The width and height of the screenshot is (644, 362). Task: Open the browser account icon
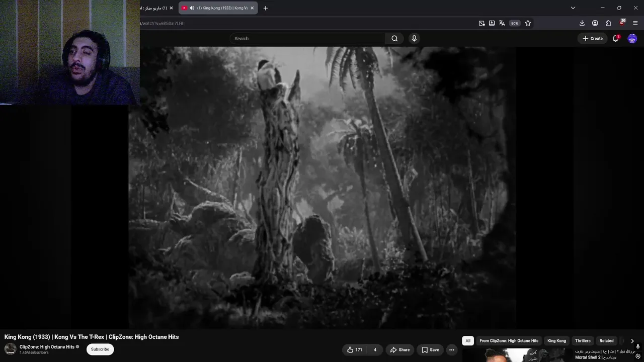point(595,23)
